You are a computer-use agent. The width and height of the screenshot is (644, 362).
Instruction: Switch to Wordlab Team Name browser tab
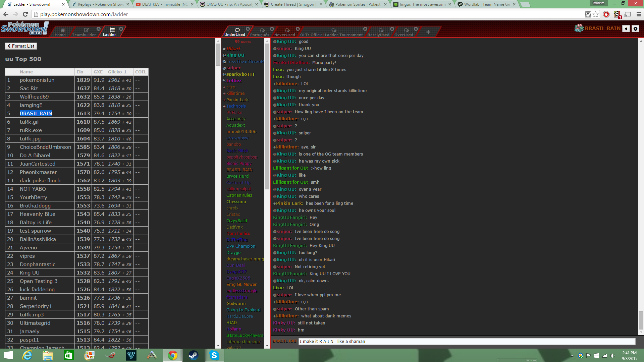487,4
